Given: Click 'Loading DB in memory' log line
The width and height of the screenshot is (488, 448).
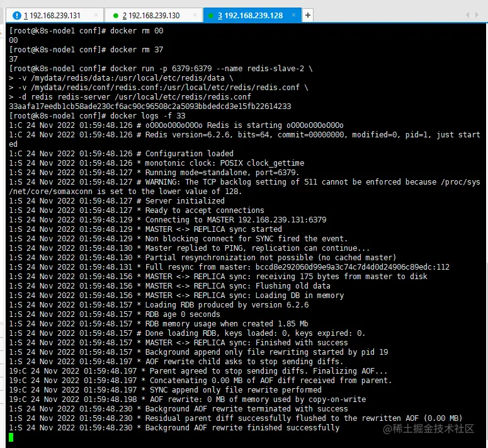Looking at the screenshot, I should click(176, 296).
